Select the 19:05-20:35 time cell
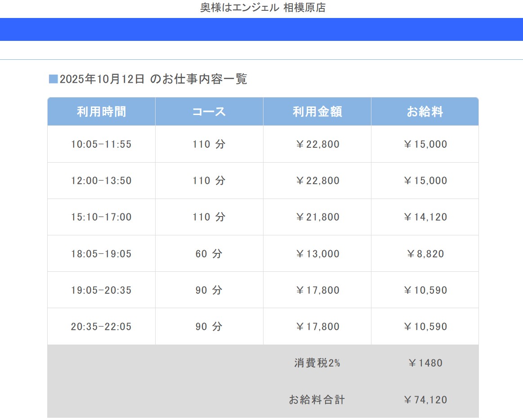523x420 pixels. click(101, 290)
